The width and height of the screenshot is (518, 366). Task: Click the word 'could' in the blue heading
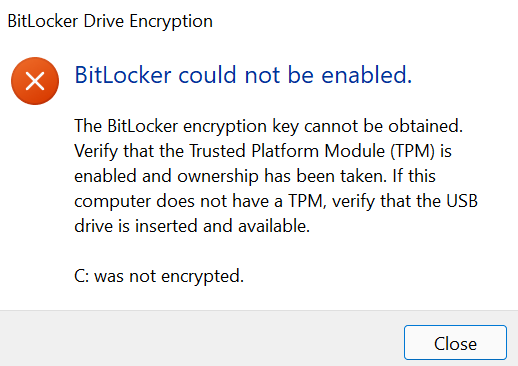(x=208, y=75)
